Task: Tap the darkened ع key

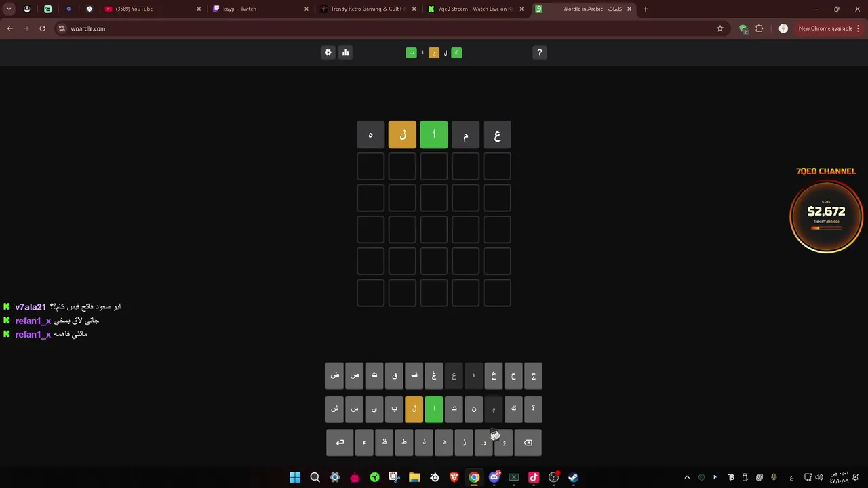Action: coord(454,375)
